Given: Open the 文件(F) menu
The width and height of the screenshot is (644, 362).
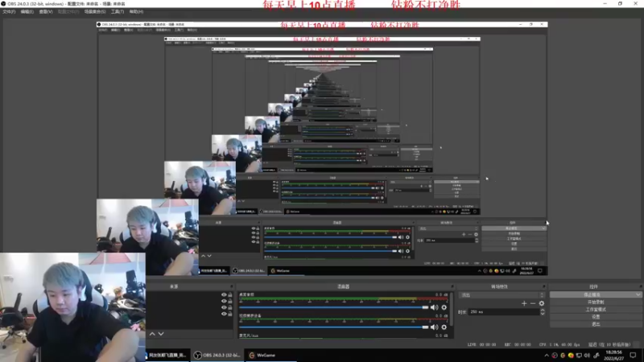Looking at the screenshot, I should 9,11.
